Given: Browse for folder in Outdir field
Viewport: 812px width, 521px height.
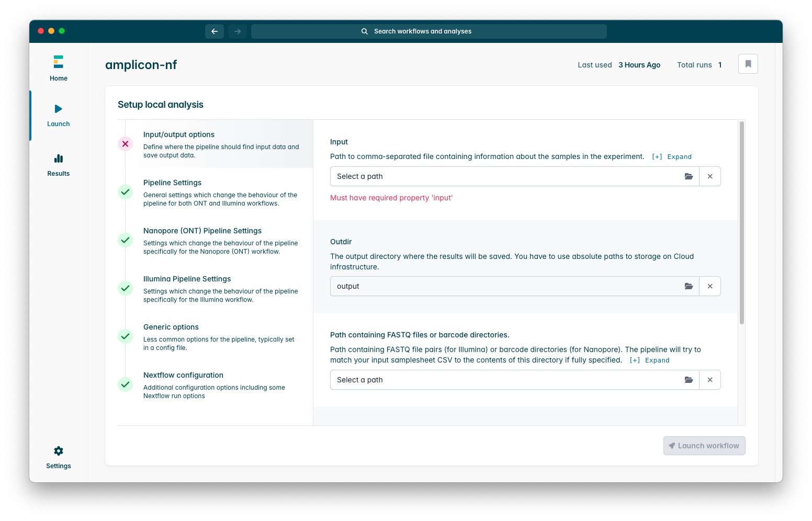Looking at the screenshot, I should pyautogui.click(x=689, y=286).
